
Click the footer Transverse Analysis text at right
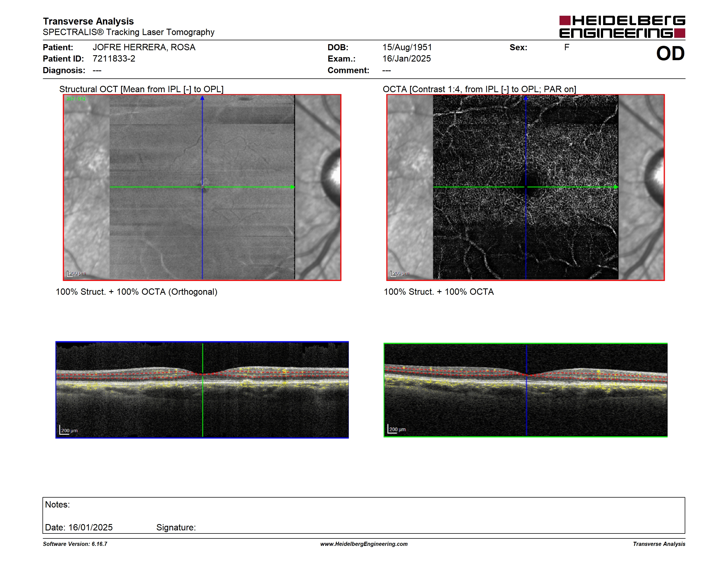coord(659,544)
